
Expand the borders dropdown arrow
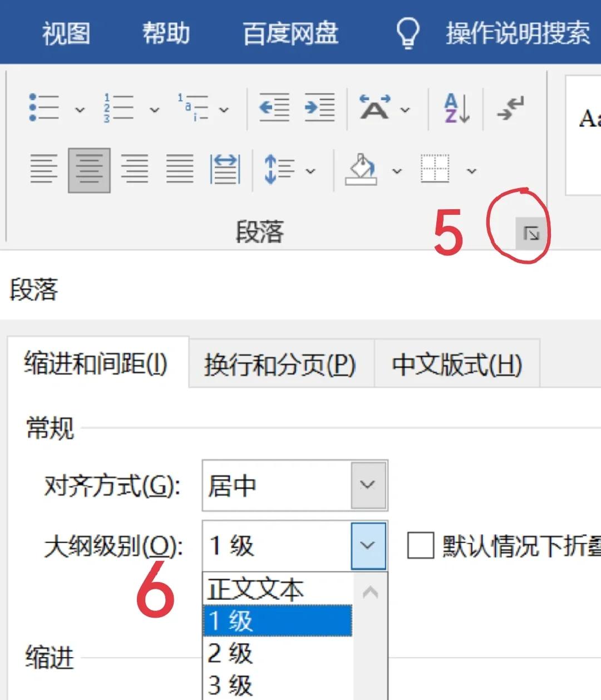tap(472, 170)
